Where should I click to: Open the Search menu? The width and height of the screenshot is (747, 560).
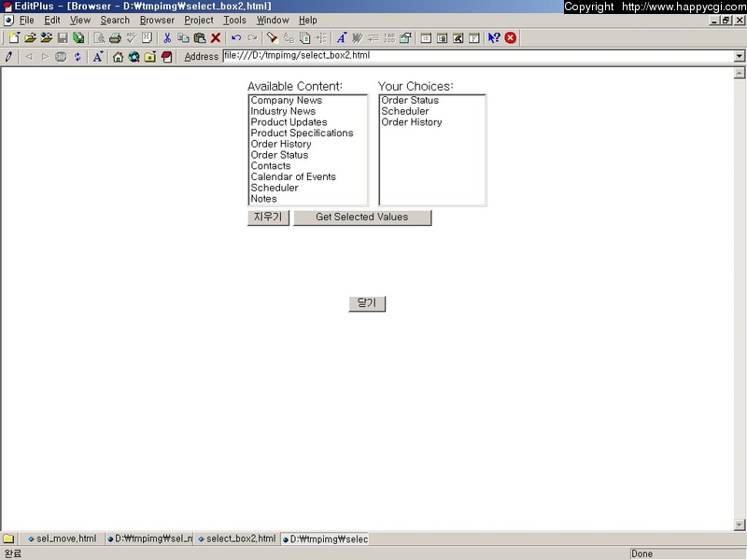tap(115, 20)
